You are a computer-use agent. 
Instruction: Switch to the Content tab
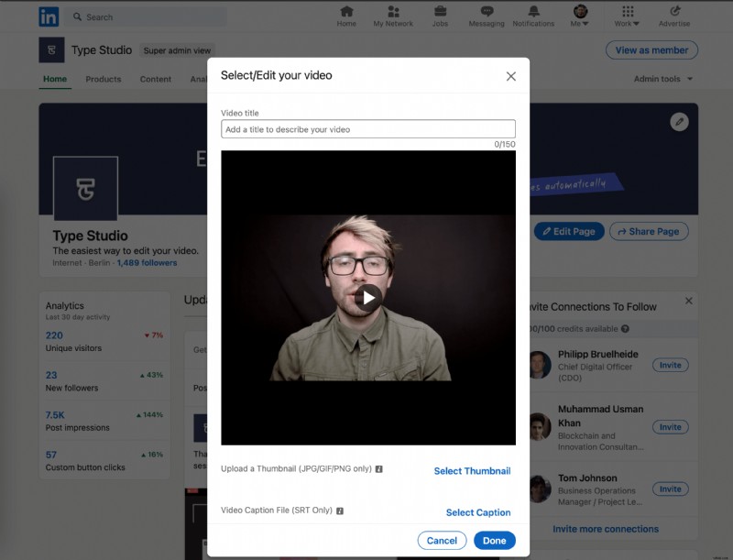[156, 79]
